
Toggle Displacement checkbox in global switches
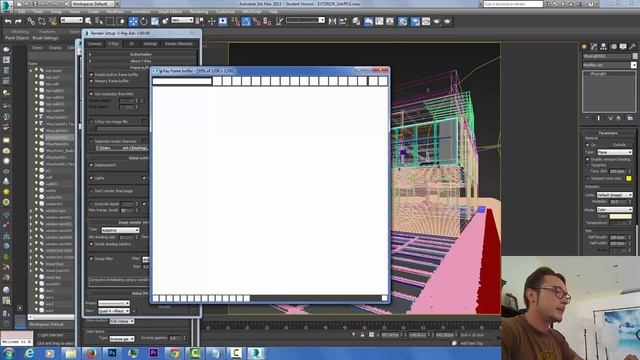(x=91, y=165)
